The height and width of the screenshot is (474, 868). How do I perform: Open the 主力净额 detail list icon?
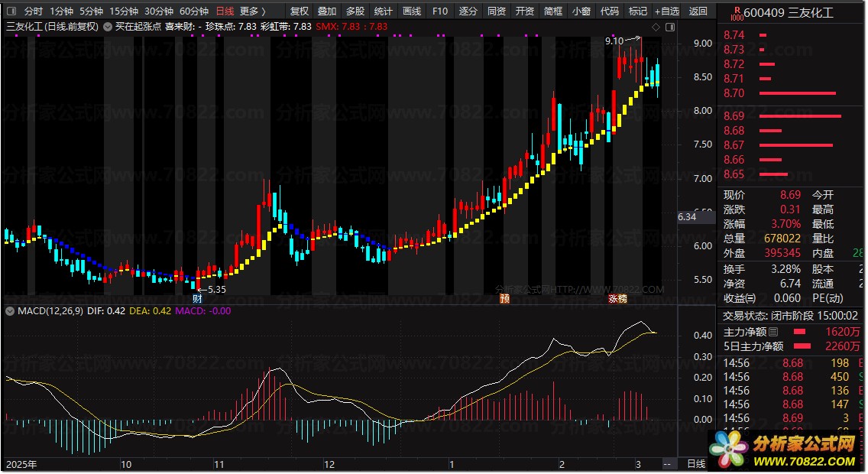point(773,332)
